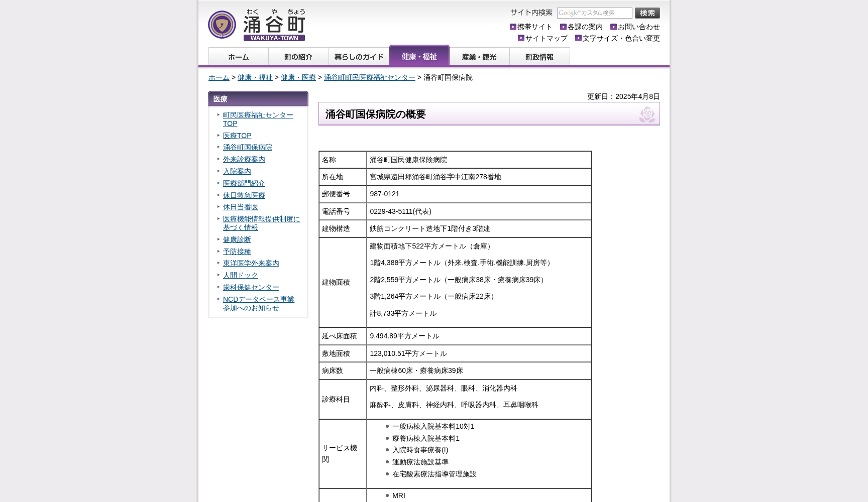Open 歯科保健センター sidebar link
Viewport: 868px width, 502px height.
click(x=251, y=287)
